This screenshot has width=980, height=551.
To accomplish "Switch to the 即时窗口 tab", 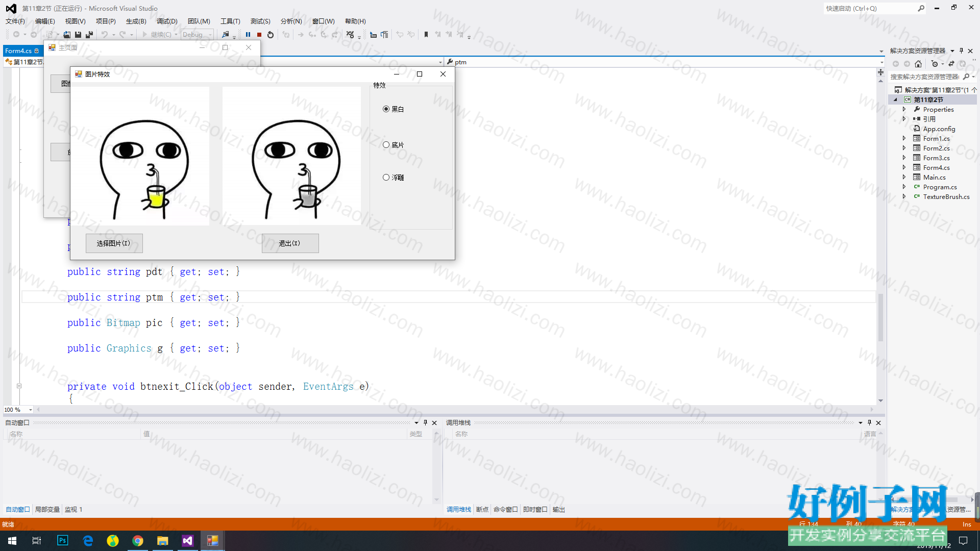I will click(x=535, y=509).
